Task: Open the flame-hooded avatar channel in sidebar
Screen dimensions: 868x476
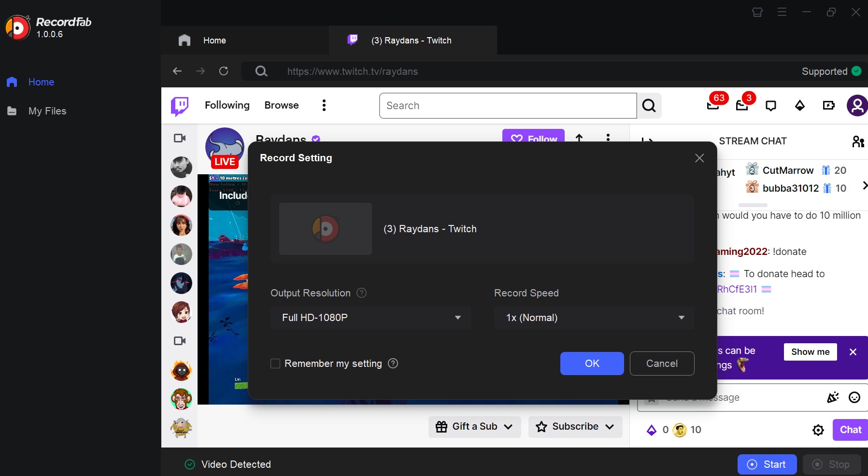Action: [182, 370]
